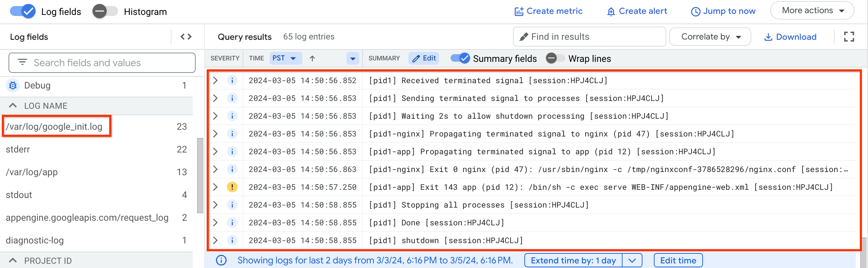Screen dimensions: 868x268
Task: Select the stderr log name filter
Action: [18, 149]
